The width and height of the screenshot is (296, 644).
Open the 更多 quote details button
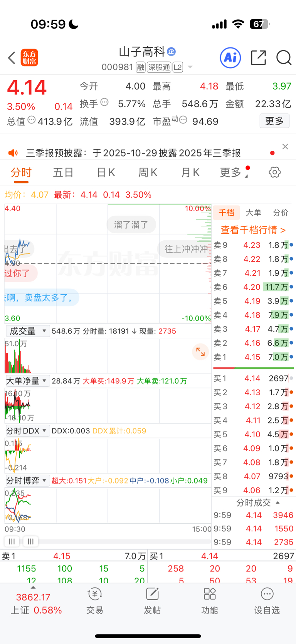[x=274, y=121]
